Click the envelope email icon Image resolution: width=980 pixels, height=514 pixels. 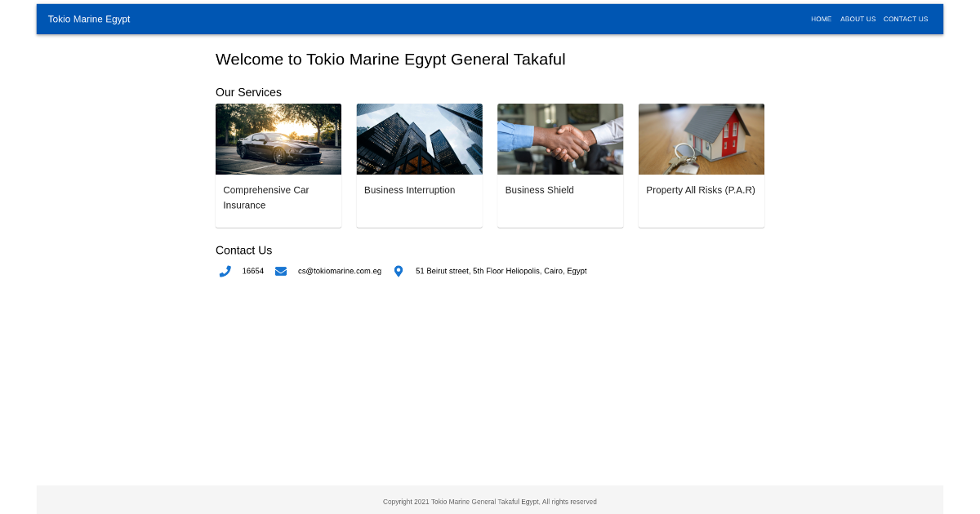pos(281,271)
